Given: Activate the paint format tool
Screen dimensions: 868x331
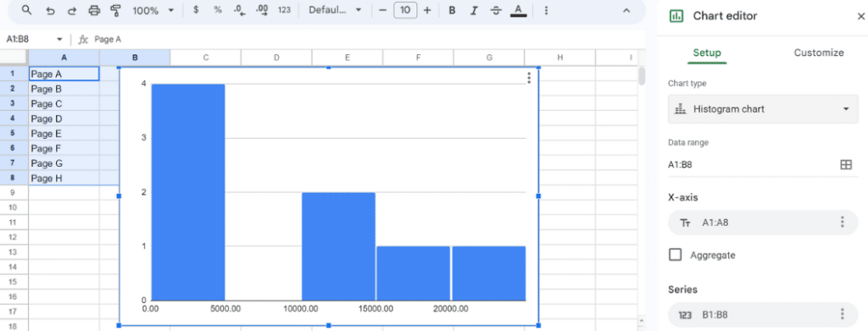Looking at the screenshot, I should [115, 10].
